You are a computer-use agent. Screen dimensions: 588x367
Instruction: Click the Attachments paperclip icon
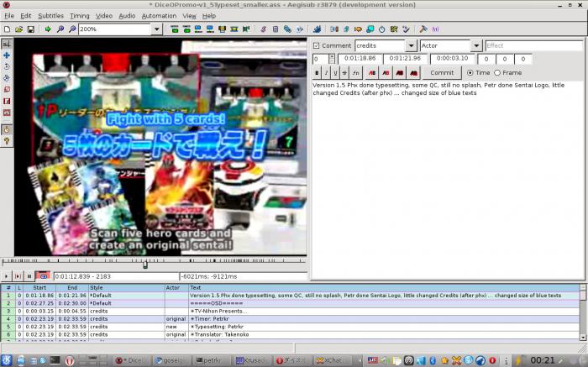click(x=287, y=29)
